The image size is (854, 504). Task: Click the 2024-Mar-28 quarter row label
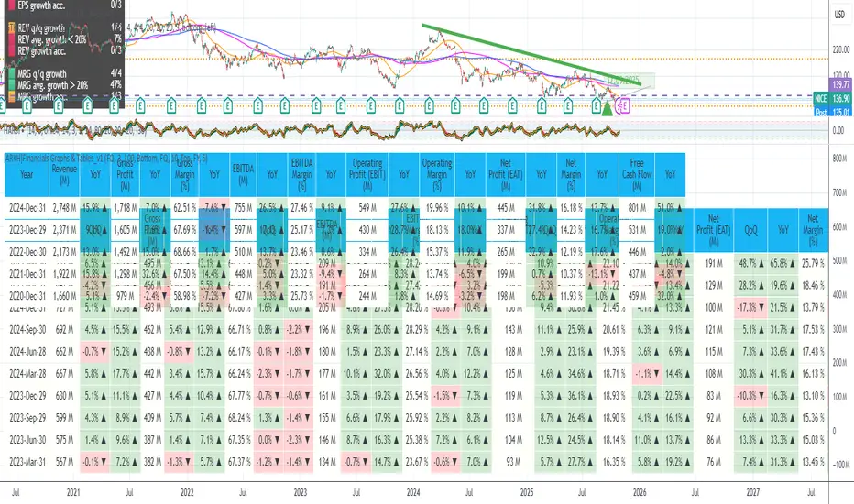[27, 374]
